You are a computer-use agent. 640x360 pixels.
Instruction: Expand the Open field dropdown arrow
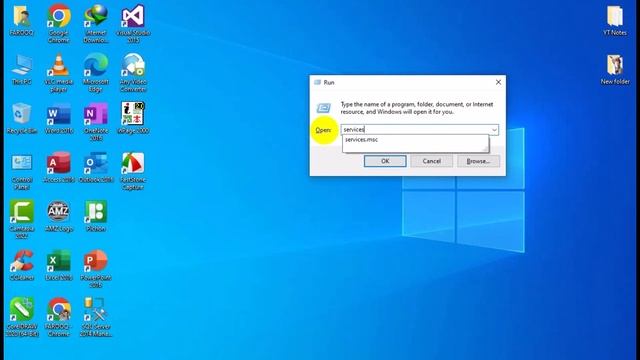(x=494, y=130)
